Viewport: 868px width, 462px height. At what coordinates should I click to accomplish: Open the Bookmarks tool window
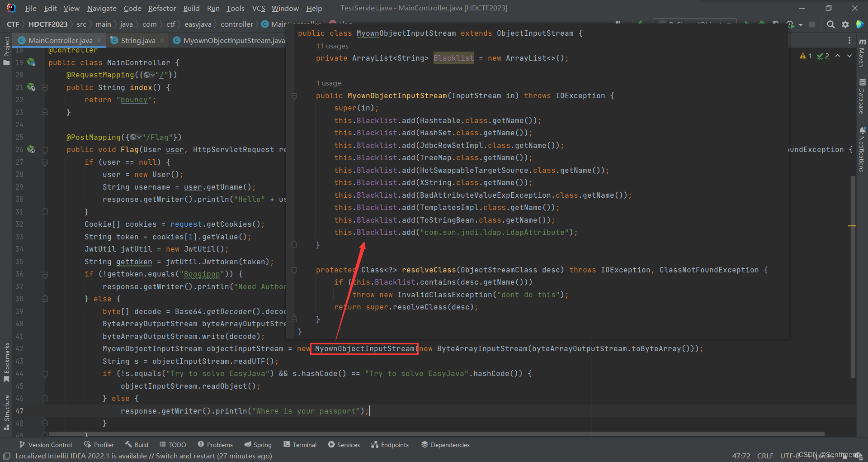(x=7, y=362)
